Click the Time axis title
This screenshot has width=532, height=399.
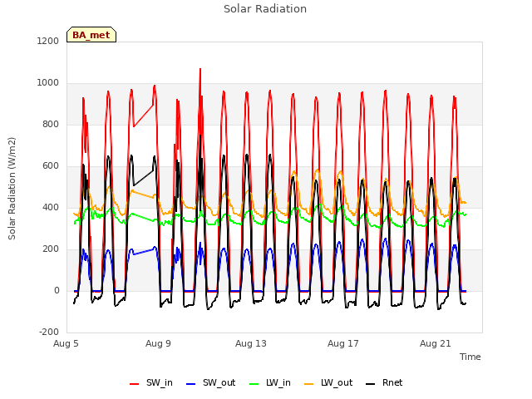pyautogui.click(x=470, y=357)
